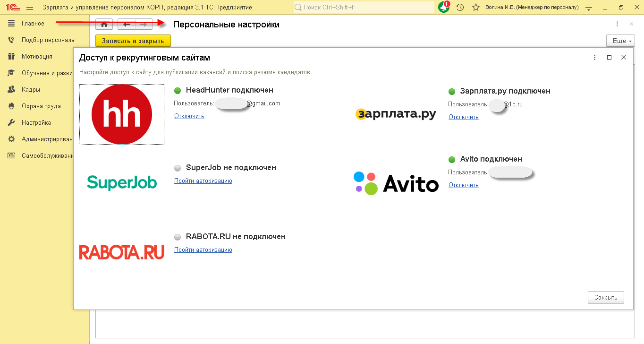
Task: Open kebab menu of recruiting sites dialog
Action: [x=595, y=58]
